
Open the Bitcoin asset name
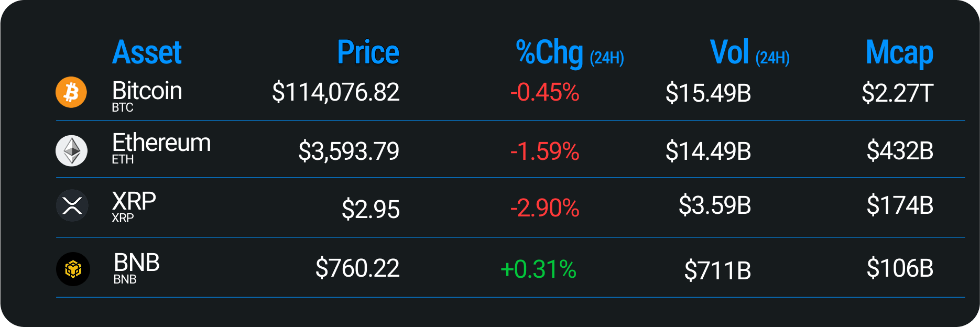(147, 91)
